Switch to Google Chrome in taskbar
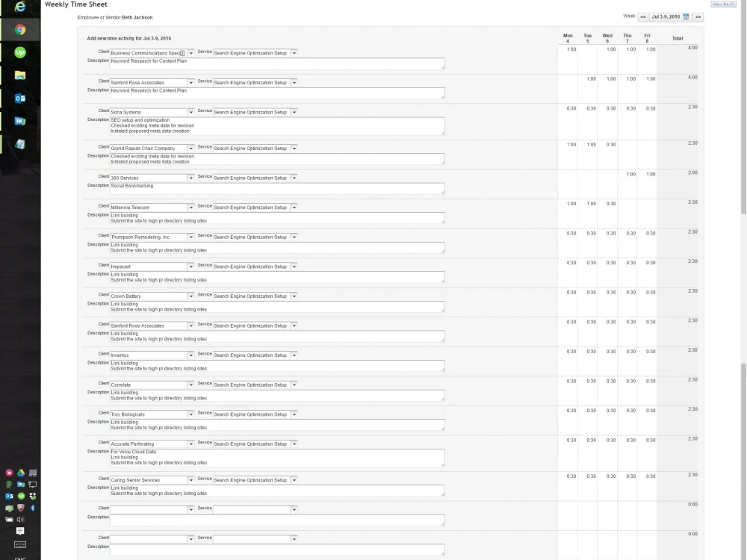 coord(20,30)
